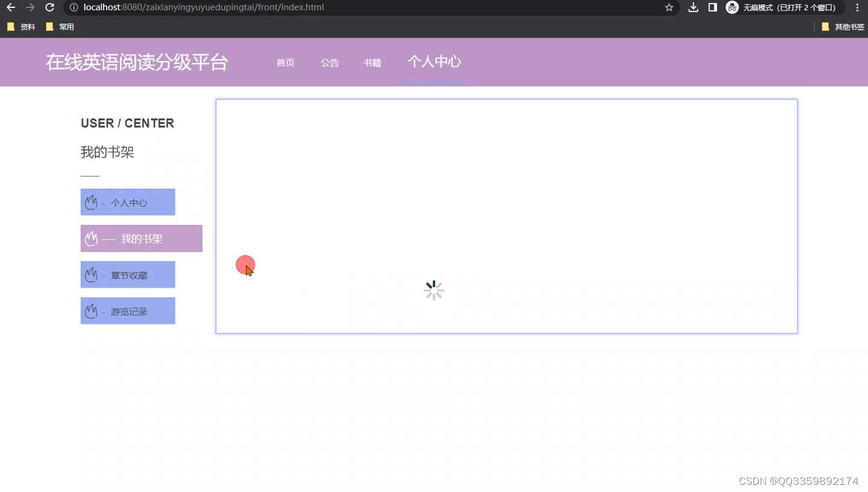Open 游览记录 sidebar item
This screenshot has width=868, height=492.
(128, 311)
